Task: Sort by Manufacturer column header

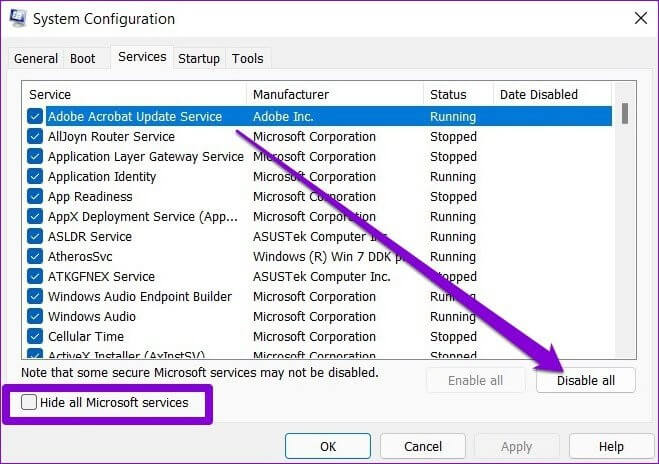Action: [x=335, y=95]
